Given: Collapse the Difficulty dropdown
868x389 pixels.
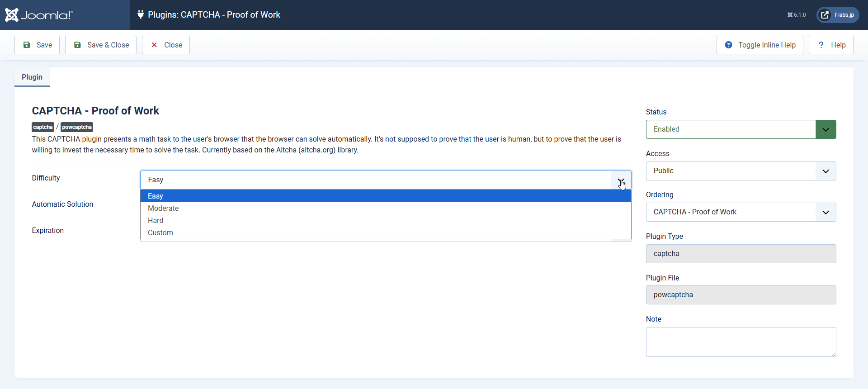Looking at the screenshot, I should (x=386, y=180).
